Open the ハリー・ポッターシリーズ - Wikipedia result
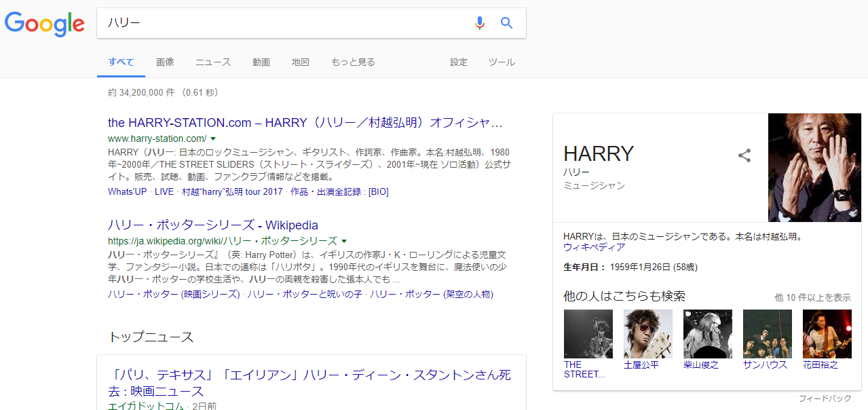Screen dimensions: 868x410 click(x=213, y=225)
